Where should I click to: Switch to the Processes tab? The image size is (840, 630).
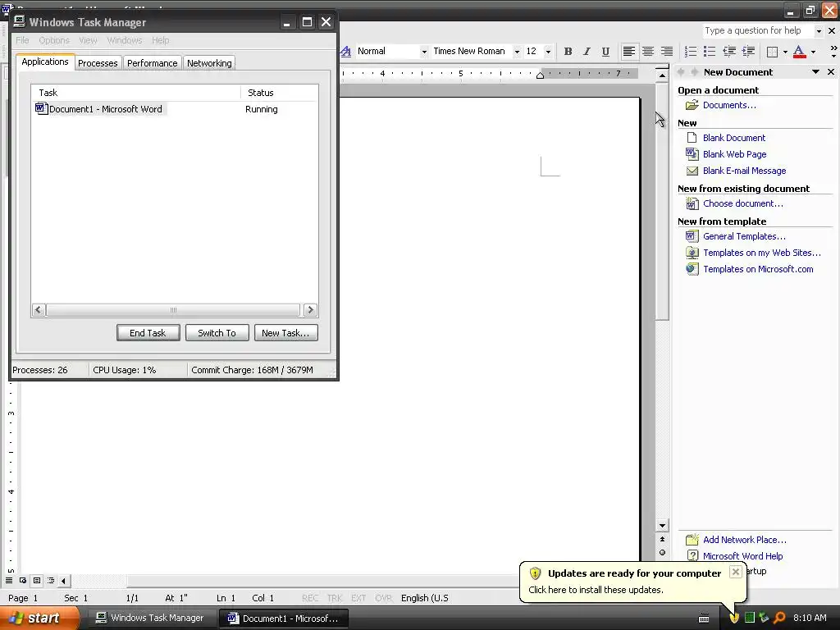click(x=98, y=62)
